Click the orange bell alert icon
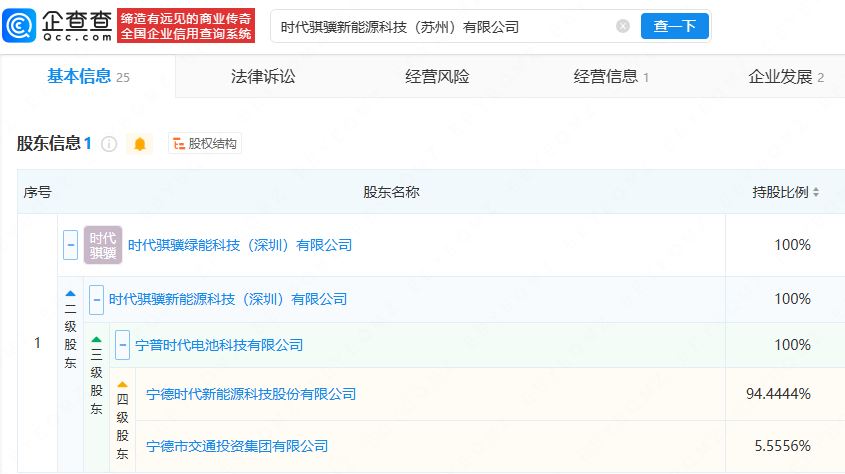Viewport: 845px width, 474px height. tap(140, 144)
